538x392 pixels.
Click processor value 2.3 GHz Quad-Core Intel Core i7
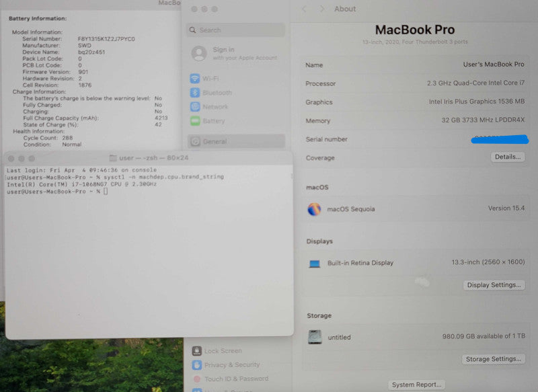click(476, 83)
